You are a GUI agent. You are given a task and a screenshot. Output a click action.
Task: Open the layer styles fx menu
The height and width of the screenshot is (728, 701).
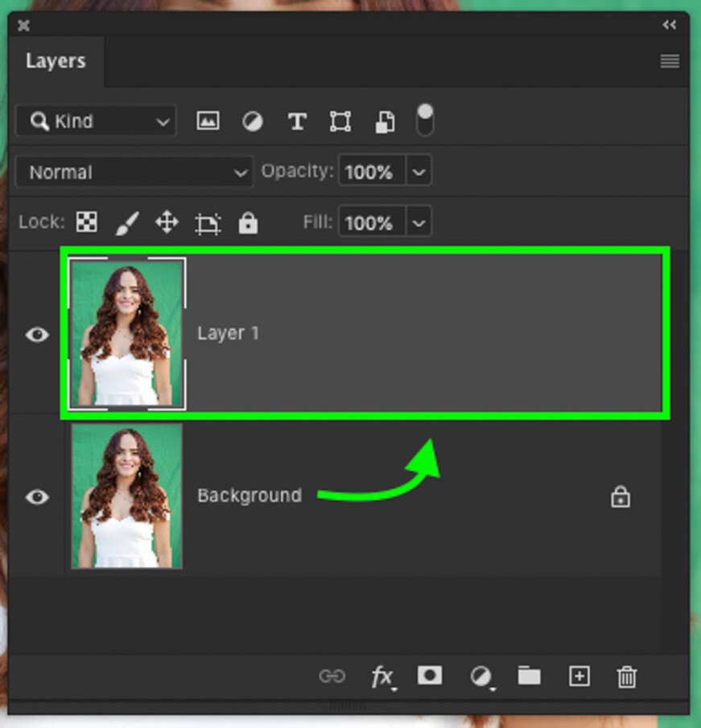pyautogui.click(x=383, y=676)
